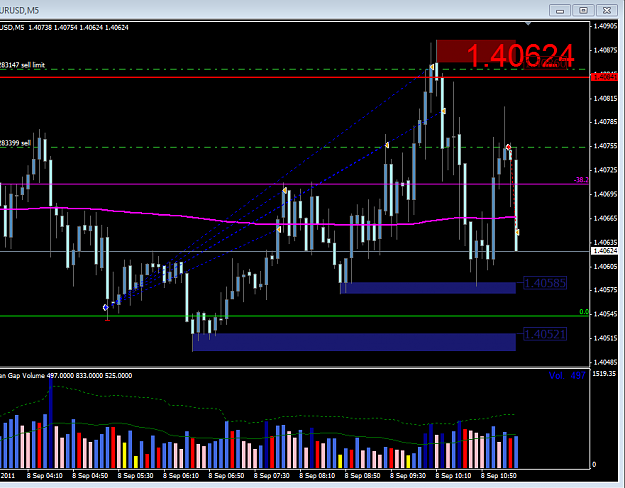Select the 1.40521 zone price label
Screen dimensions: 625x488
(544, 334)
